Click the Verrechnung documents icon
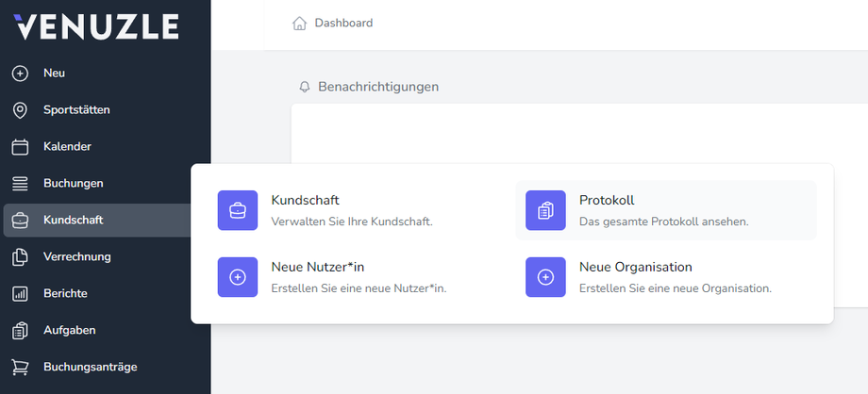The width and height of the screenshot is (868, 394). coord(20,257)
